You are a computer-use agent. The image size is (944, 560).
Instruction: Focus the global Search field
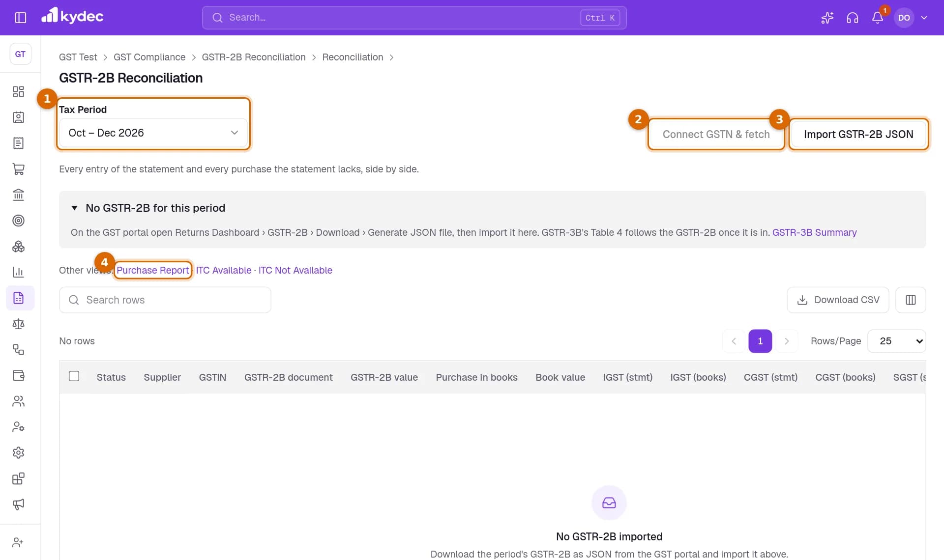(414, 18)
